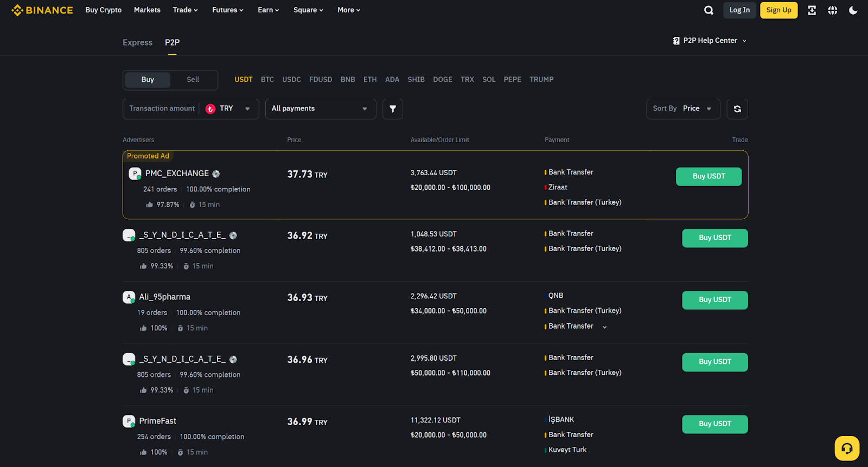
Task: Click the TRY currency lira icon
Action: 210,109
